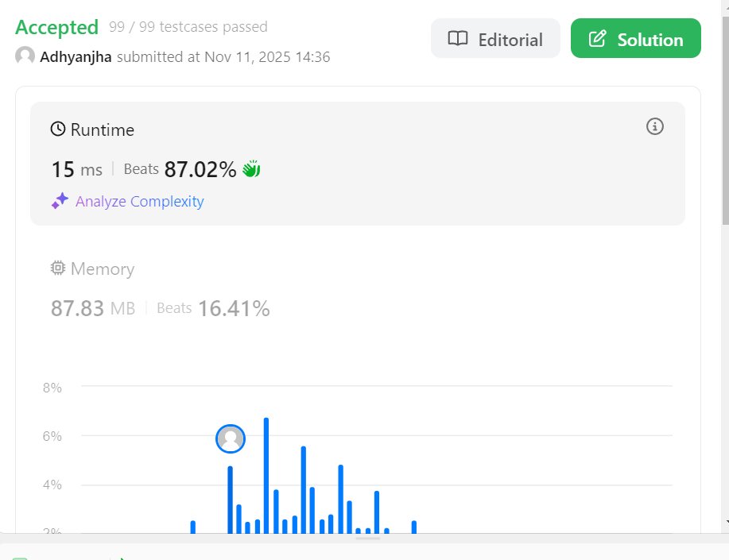Click Adhyanjha's profile avatar in the header

(x=25, y=56)
